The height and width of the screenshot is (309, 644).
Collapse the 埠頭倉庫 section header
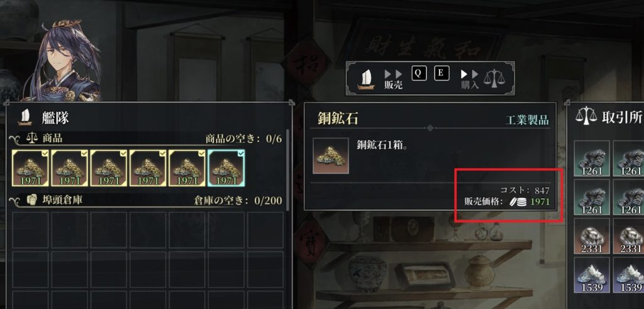pos(146,200)
